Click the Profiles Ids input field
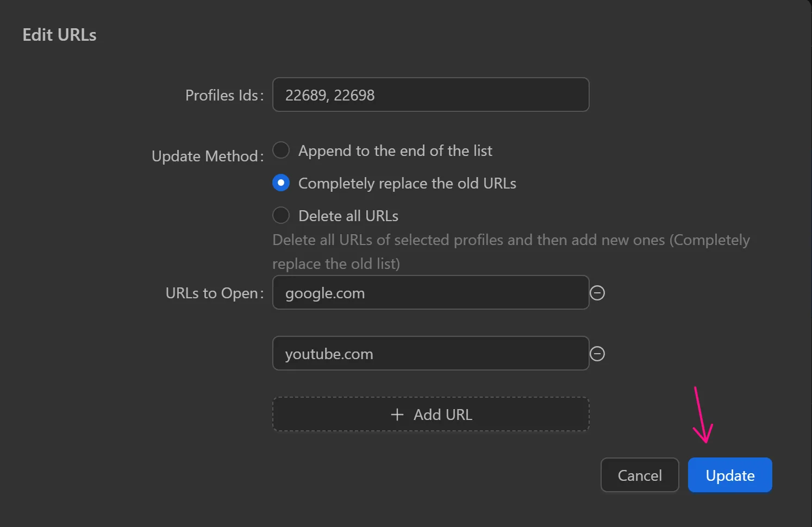This screenshot has height=527, width=812. (430, 95)
